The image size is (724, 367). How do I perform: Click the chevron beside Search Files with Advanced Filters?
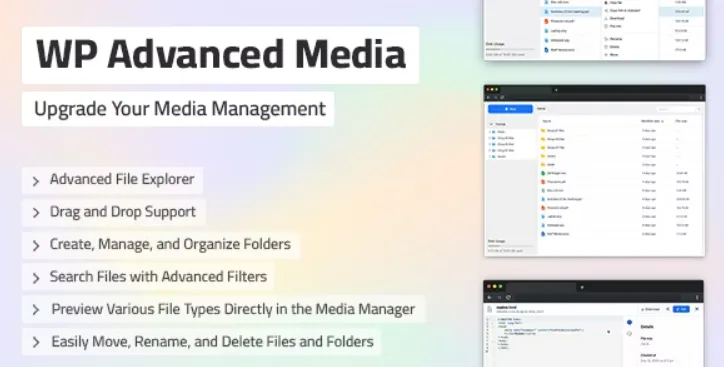click(x=36, y=277)
